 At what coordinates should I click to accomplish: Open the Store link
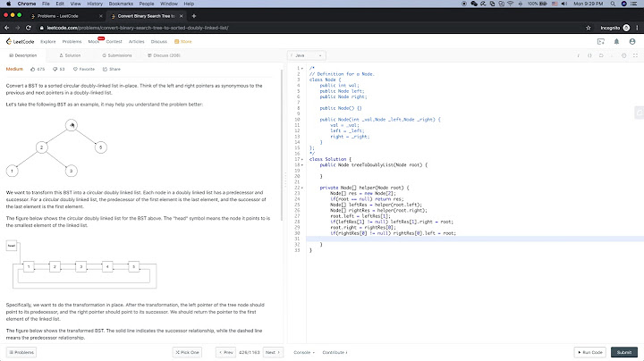[183, 41]
